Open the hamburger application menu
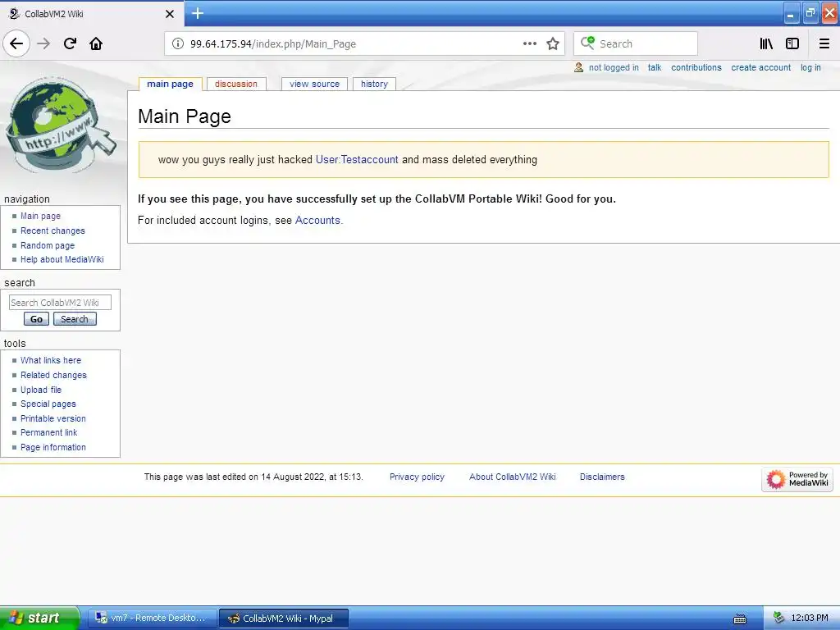This screenshot has height=630, width=840. point(824,44)
